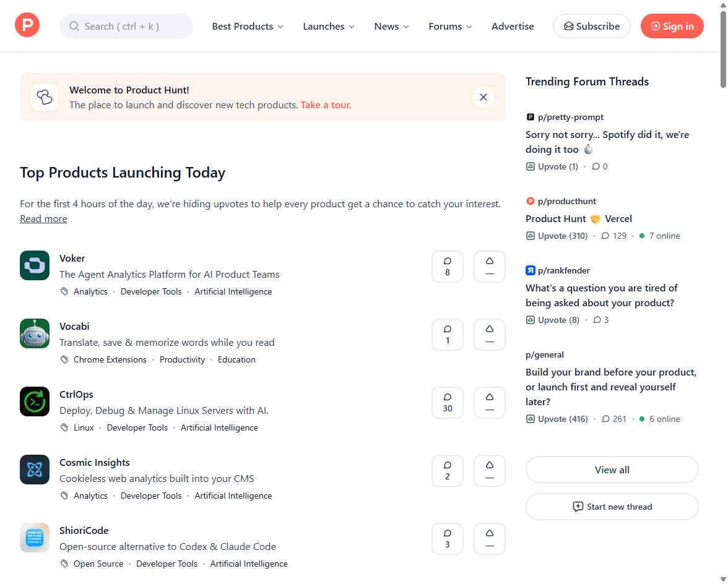
Task: Open Chrome Extensions tag under Vocabi
Action: coord(110,359)
